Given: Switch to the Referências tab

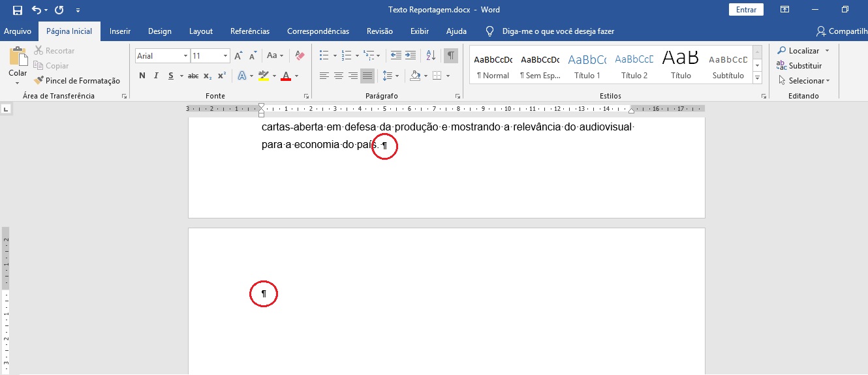Looking at the screenshot, I should pos(250,31).
